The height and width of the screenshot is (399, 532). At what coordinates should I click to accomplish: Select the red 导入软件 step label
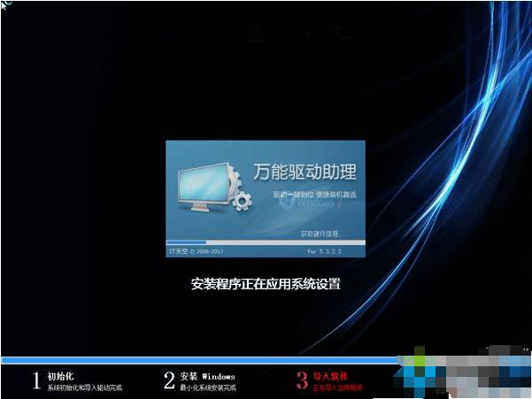[x=330, y=376]
